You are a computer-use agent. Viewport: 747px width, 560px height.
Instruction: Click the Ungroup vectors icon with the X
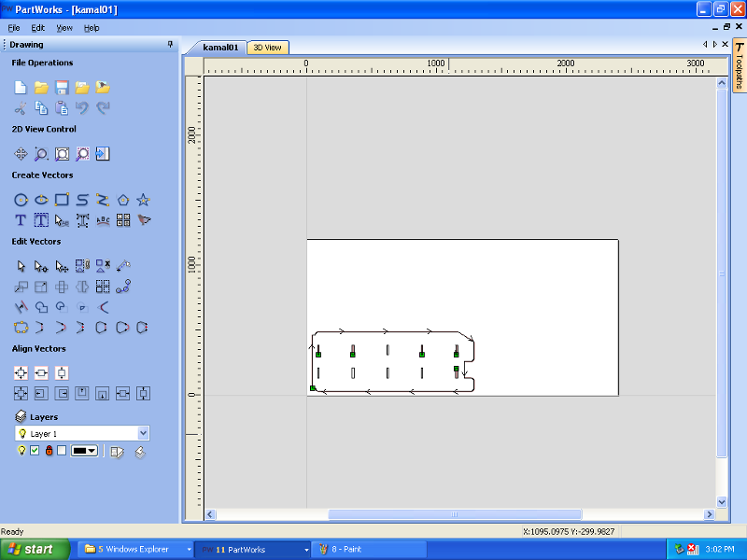point(103,266)
